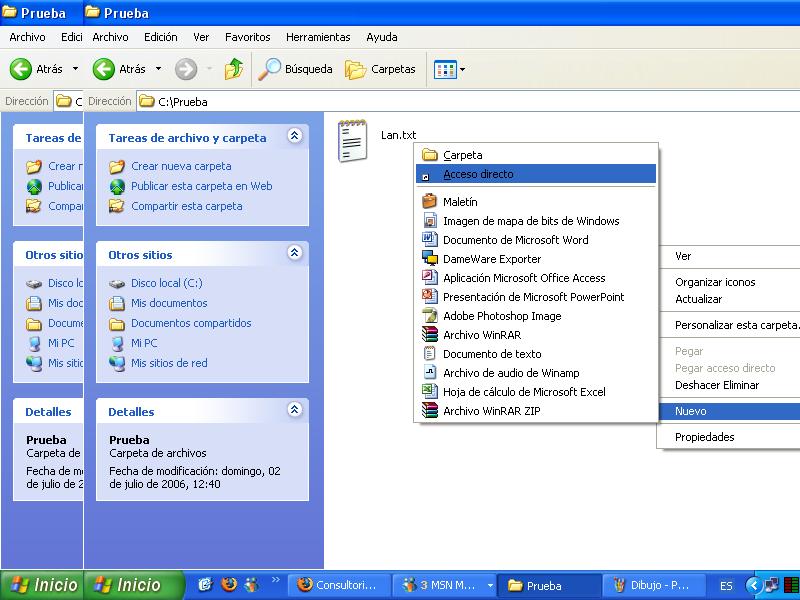The image size is (800, 600).
Task: Open the Herramientas menu
Action: click(318, 37)
